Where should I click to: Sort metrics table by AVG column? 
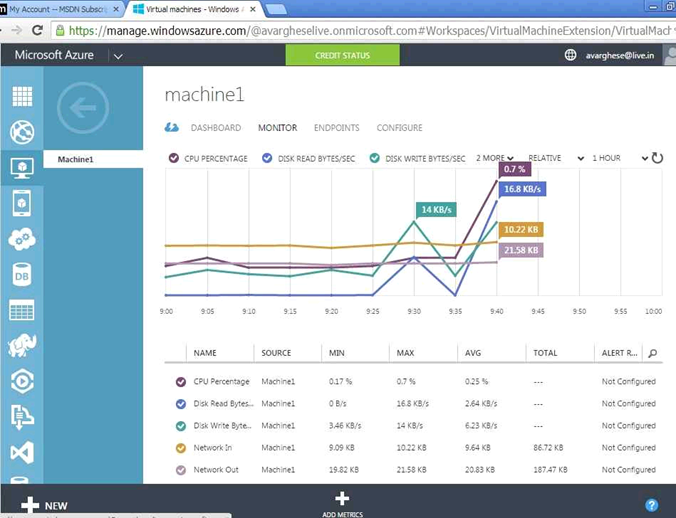[x=473, y=353]
